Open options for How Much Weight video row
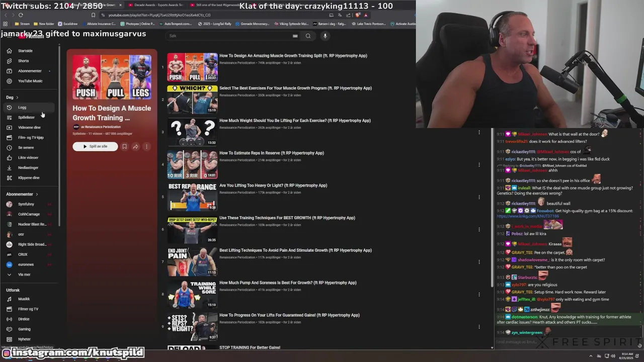The height and width of the screenshot is (362, 644). pyautogui.click(x=479, y=132)
